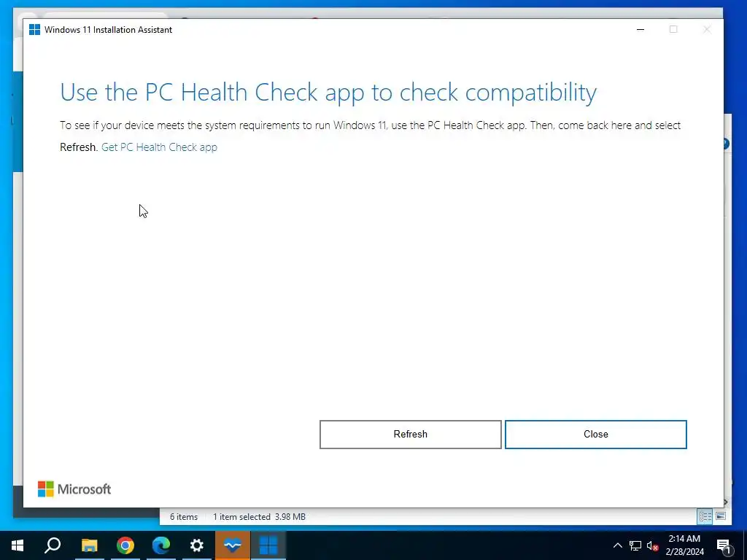Screen dimensions: 747x560
Task: Launch Google Chrome from the taskbar
Action: tap(125, 545)
